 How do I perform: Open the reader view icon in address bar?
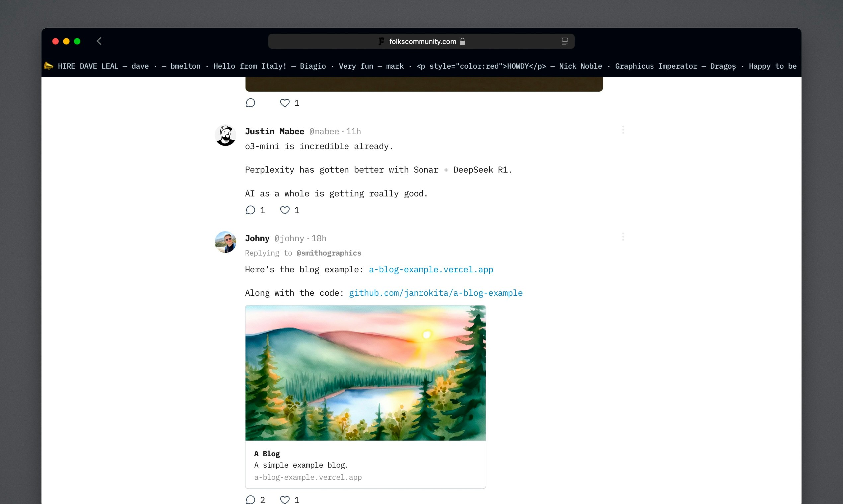coord(565,41)
